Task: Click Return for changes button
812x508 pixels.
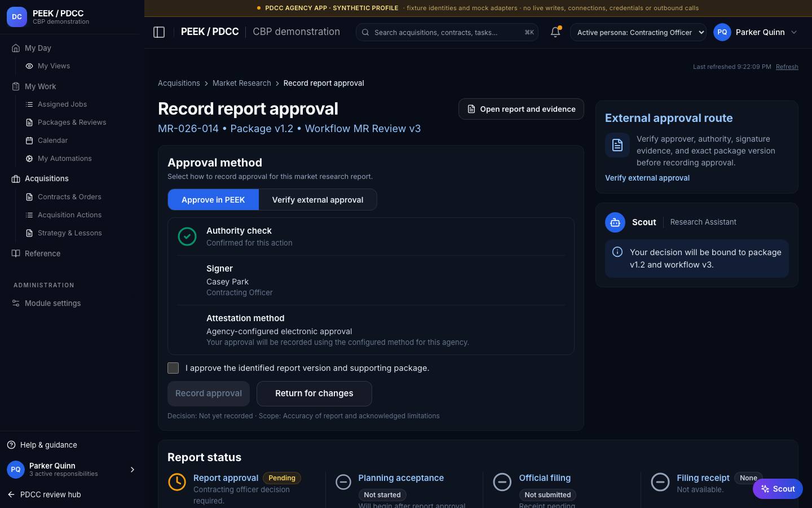Action: tap(314, 393)
